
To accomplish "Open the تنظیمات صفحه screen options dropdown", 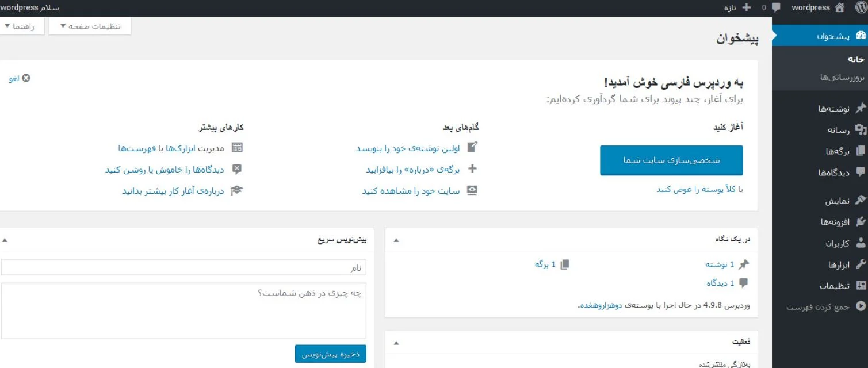I will (x=90, y=26).
